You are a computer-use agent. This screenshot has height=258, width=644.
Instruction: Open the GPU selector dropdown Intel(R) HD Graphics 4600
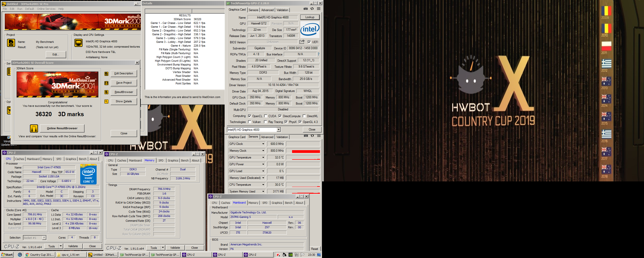click(x=254, y=130)
